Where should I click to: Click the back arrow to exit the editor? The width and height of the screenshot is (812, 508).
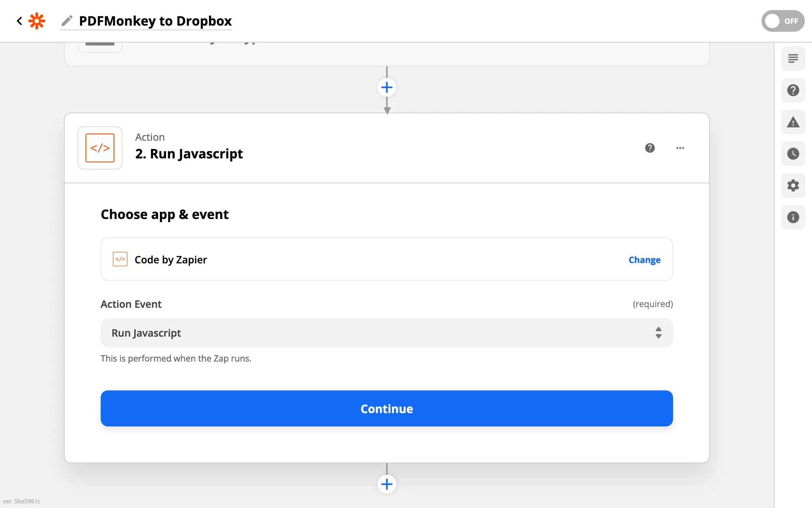19,21
